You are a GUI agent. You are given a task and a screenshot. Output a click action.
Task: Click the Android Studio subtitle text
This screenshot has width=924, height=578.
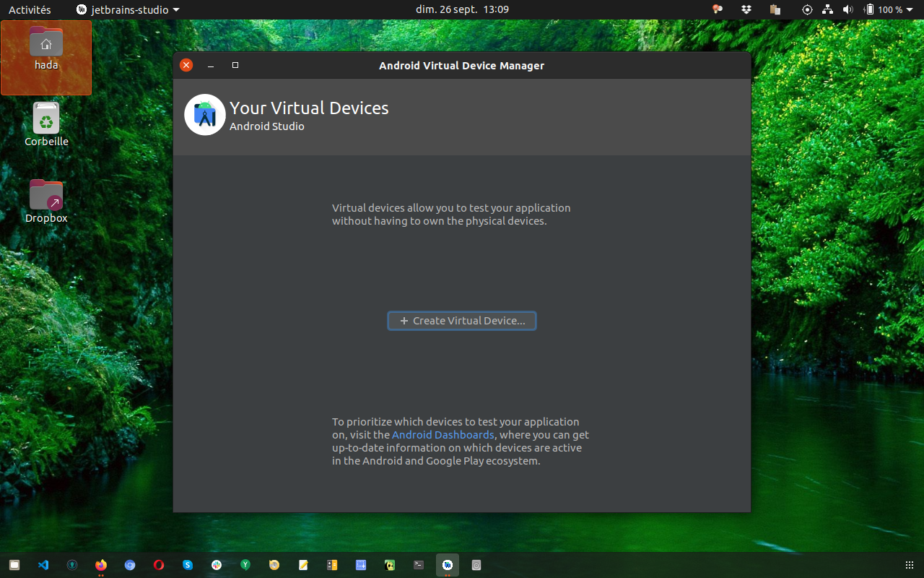click(x=267, y=126)
